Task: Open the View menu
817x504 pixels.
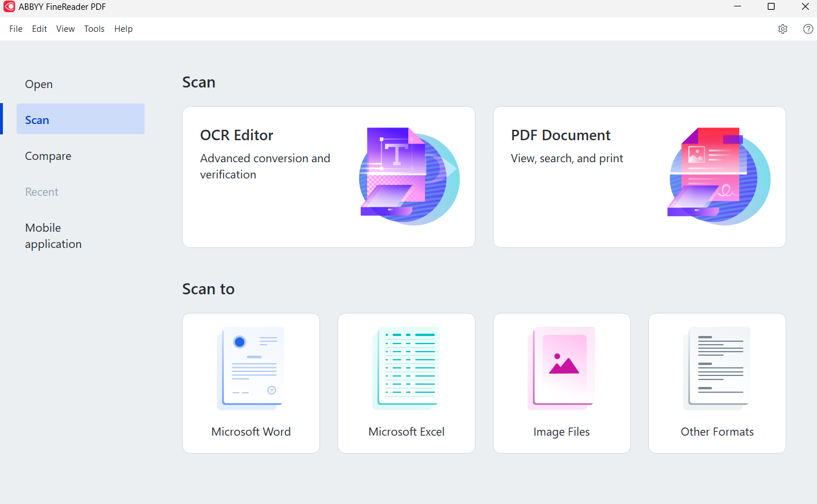Action: (x=66, y=29)
